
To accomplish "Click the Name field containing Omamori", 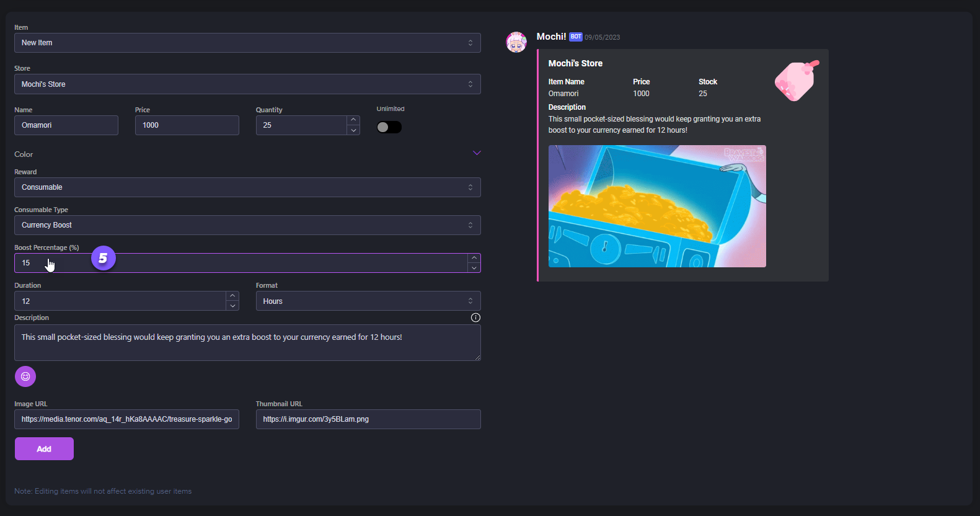I will click(x=66, y=125).
